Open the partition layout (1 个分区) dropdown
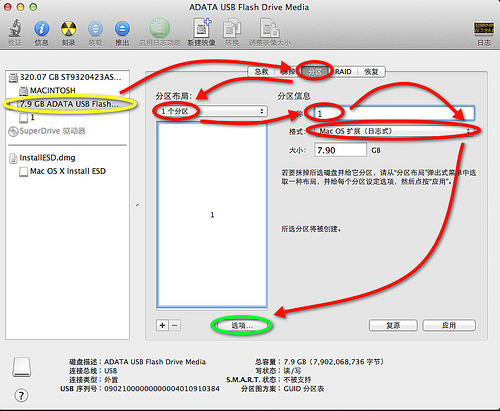 [x=211, y=111]
